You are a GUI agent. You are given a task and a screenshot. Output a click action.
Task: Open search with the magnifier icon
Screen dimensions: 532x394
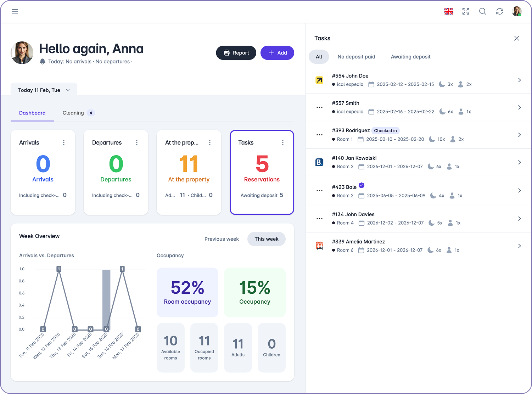click(x=483, y=11)
